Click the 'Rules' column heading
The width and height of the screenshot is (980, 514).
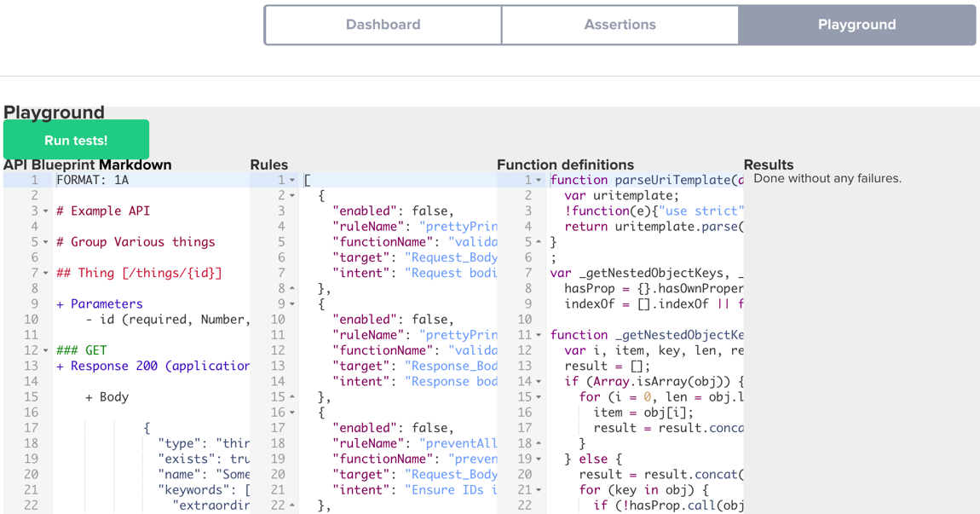(x=269, y=165)
